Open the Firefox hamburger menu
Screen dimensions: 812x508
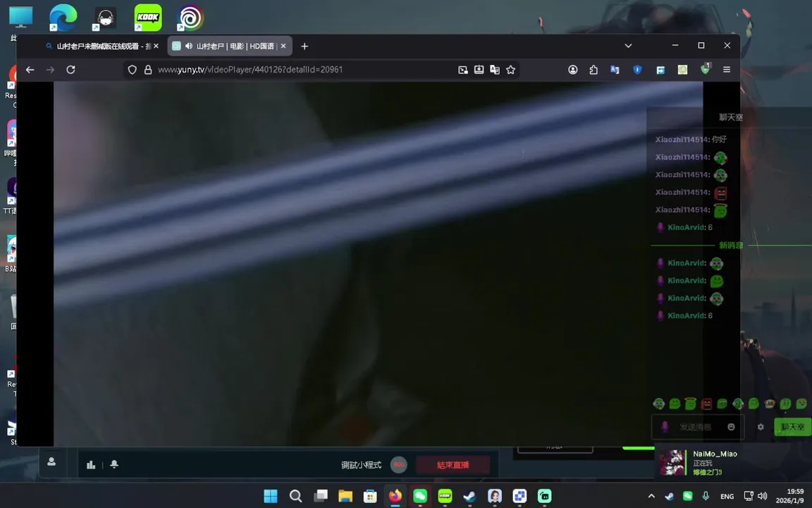pos(727,69)
